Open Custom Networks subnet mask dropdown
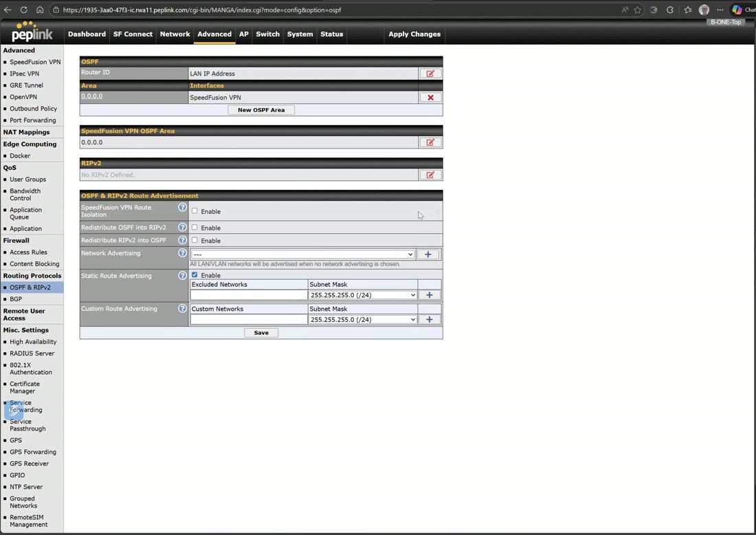Image resolution: width=756 pixels, height=535 pixels. pos(363,319)
